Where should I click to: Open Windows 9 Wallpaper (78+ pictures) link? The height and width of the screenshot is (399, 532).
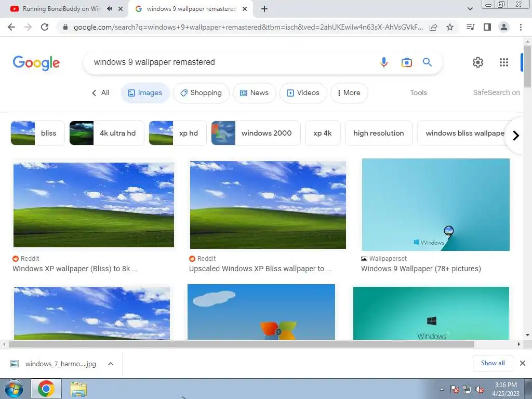click(421, 269)
